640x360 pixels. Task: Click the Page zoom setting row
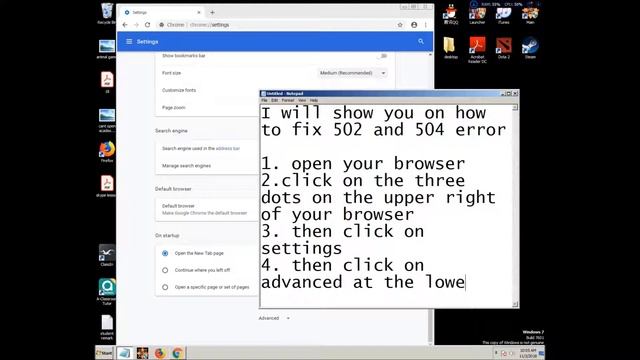click(208, 107)
